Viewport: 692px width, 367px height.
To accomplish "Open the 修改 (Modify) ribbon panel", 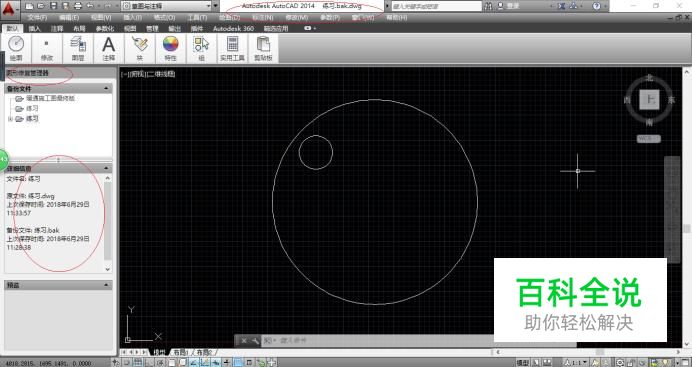I will pos(47,48).
